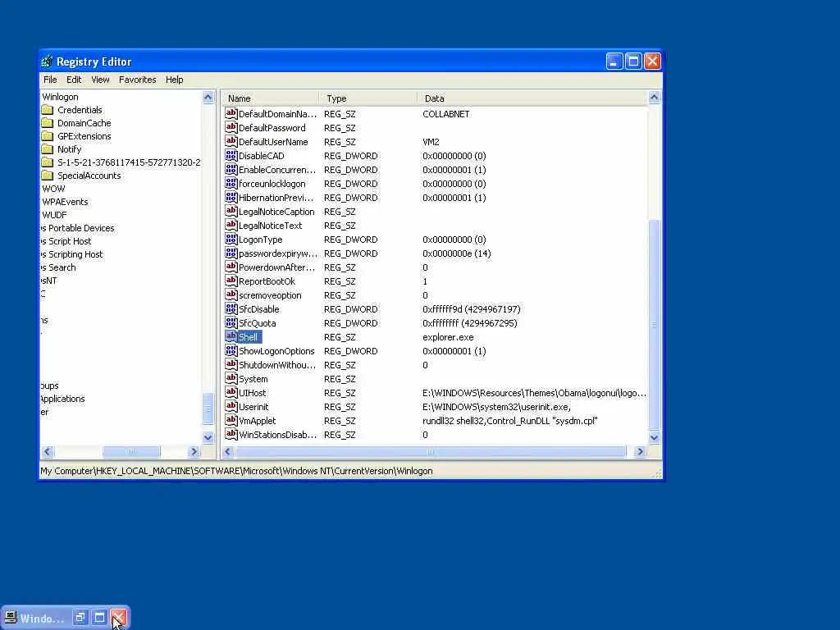The image size is (840, 630).
Task: Sort values by the Data column header
Action: coord(532,98)
